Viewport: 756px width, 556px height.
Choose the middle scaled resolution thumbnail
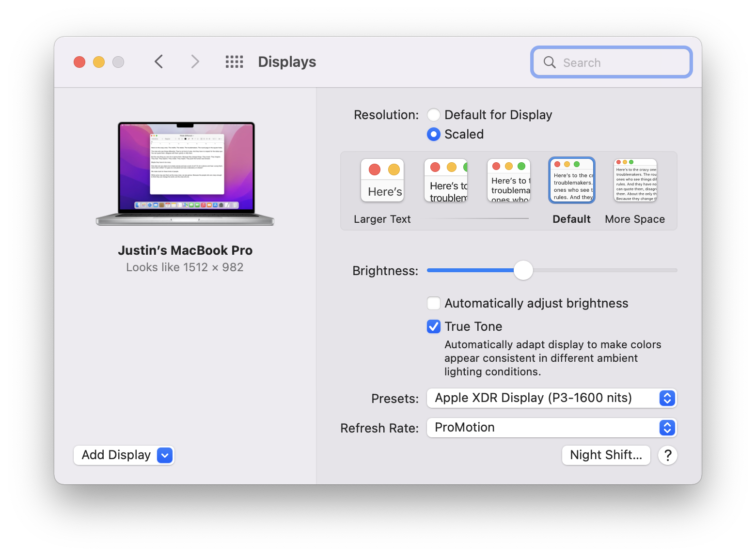[x=509, y=180]
